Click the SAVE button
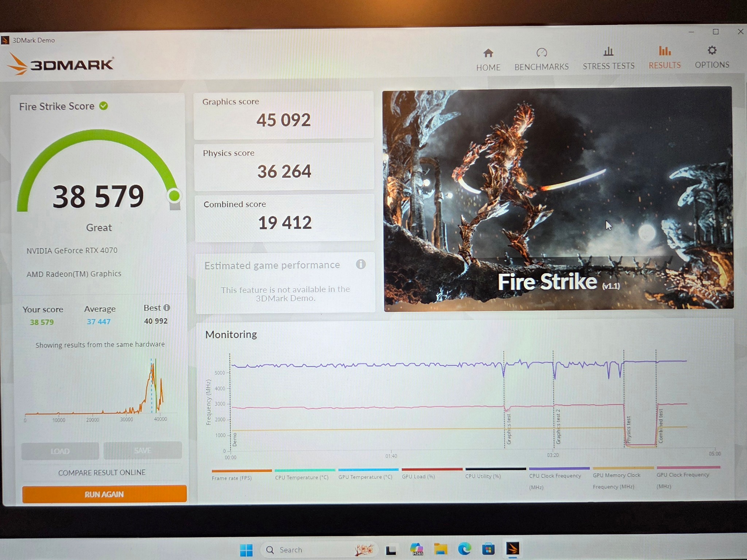The width and height of the screenshot is (747, 560). click(x=143, y=450)
